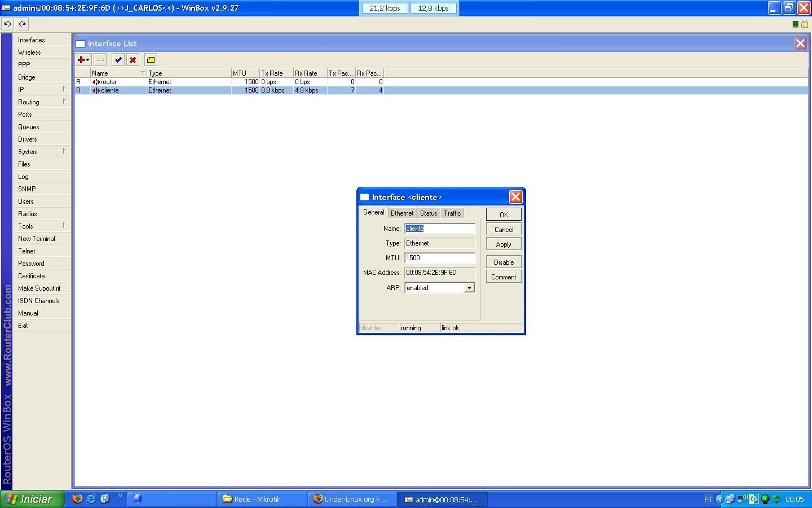Viewport: 812px width, 508px height.
Task: Click the PT language indicator
Action: (708, 499)
